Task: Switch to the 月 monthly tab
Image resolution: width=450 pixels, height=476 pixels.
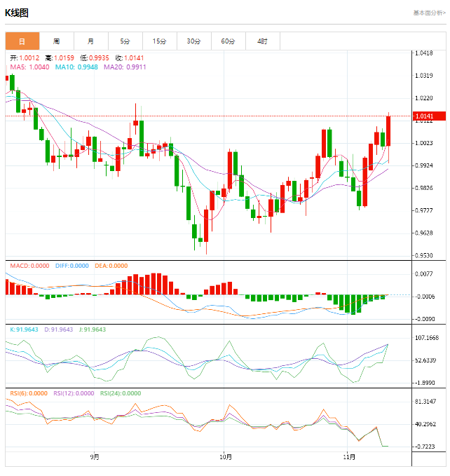Action: tap(90, 41)
